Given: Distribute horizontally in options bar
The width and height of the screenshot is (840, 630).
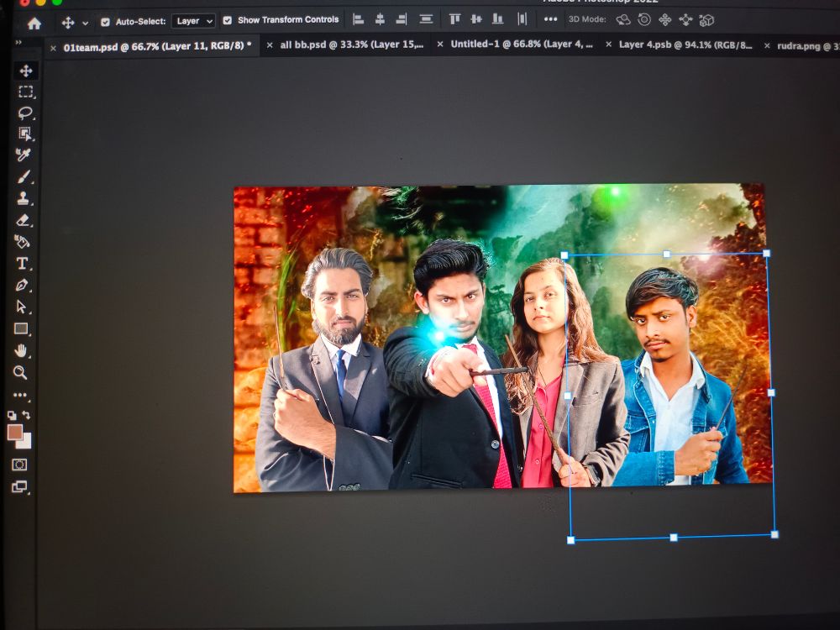Looking at the screenshot, I should pyautogui.click(x=522, y=20).
